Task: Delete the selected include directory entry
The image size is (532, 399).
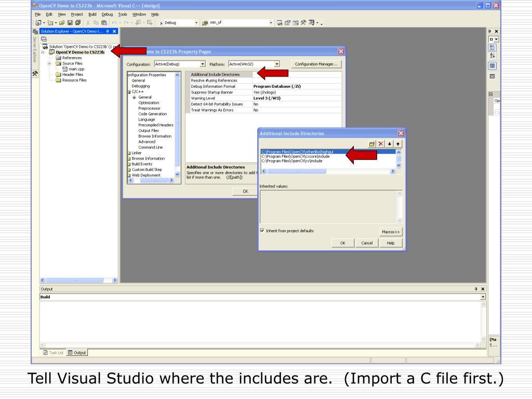Action: point(381,144)
